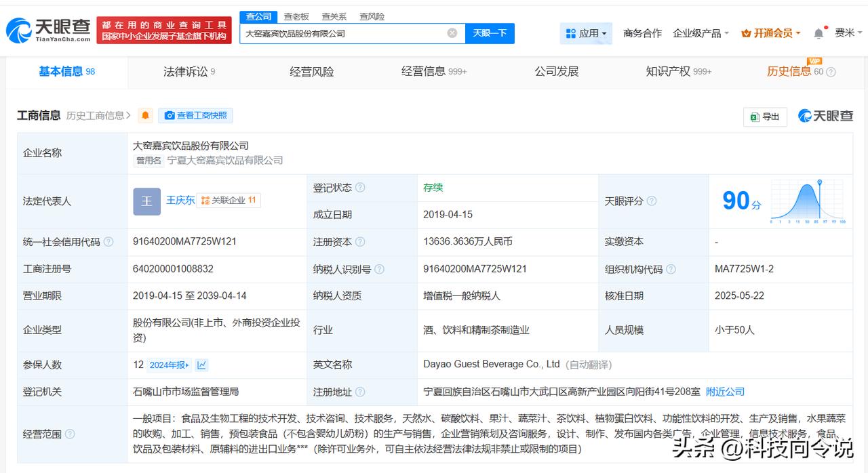Click help icon next to 经营范围
The width and height of the screenshot is (868, 473).
[x=70, y=434]
